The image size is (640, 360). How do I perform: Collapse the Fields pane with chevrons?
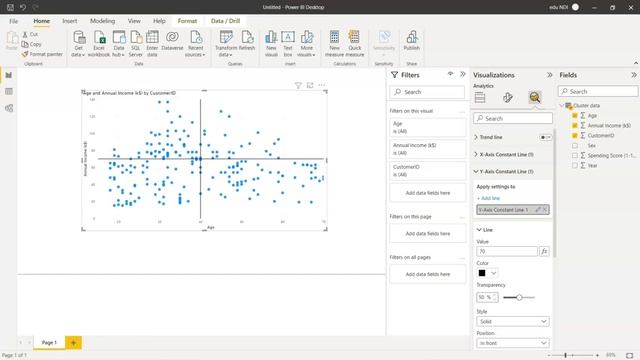[633, 75]
